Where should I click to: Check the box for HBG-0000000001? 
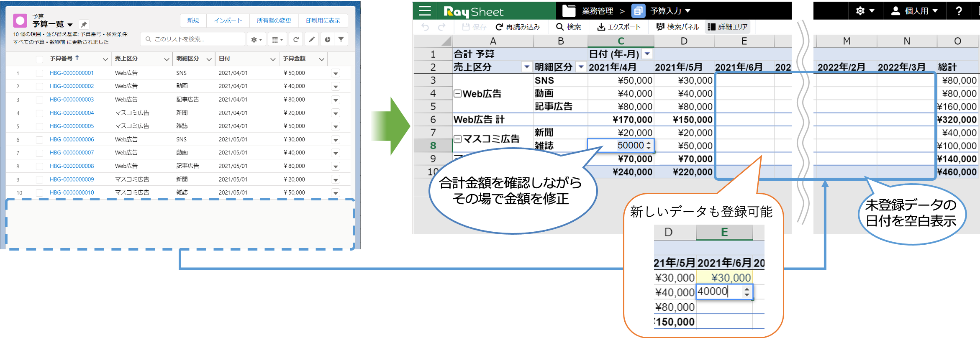(39, 73)
